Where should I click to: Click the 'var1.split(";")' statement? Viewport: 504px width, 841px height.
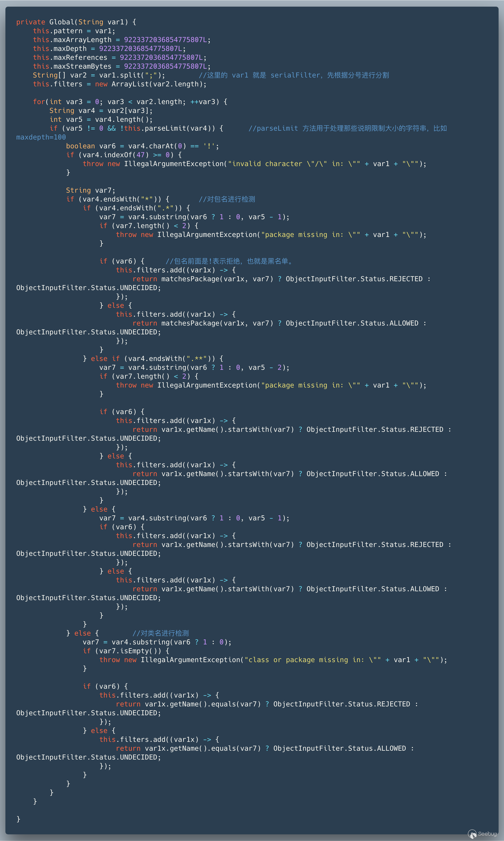pos(99,75)
